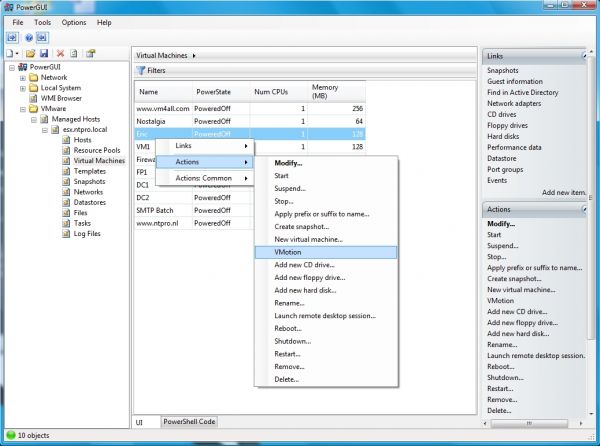Viewport: 600px width, 446px height.
Task: Collapse the Actions panel chevron
Action: click(x=584, y=209)
